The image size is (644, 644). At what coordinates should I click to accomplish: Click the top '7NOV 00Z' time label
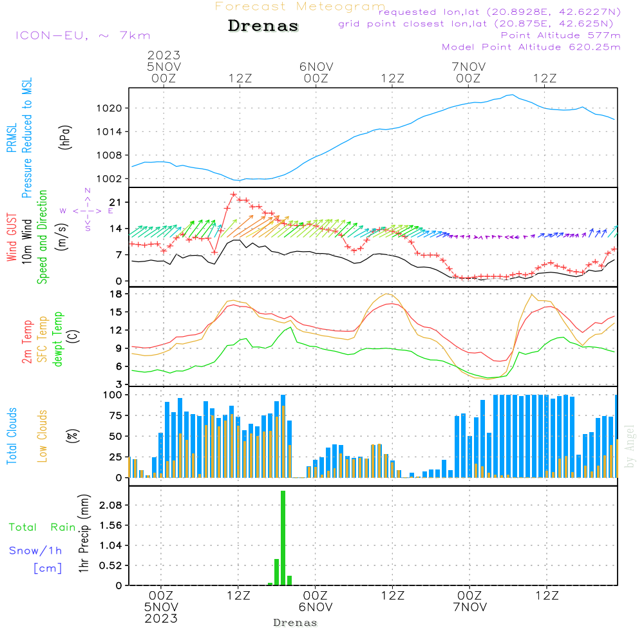(x=468, y=72)
